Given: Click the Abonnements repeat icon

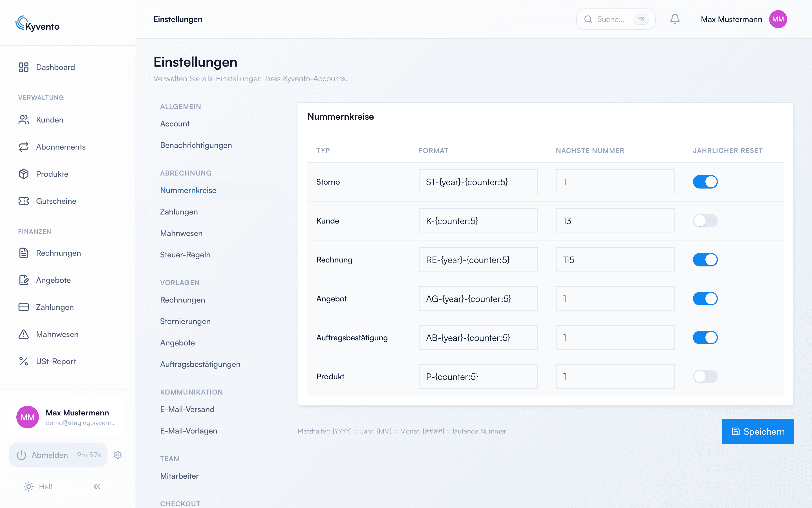Looking at the screenshot, I should [x=23, y=147].
